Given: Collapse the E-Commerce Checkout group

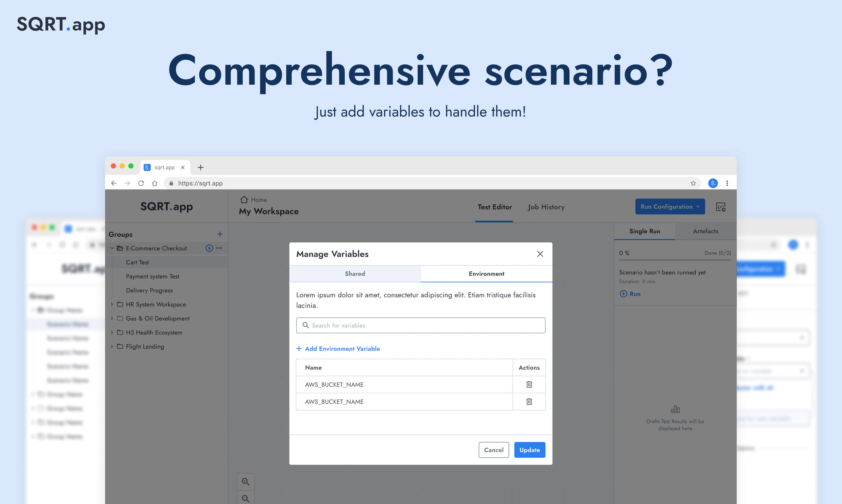Looking at the screenshot, I should coord(112,248).
